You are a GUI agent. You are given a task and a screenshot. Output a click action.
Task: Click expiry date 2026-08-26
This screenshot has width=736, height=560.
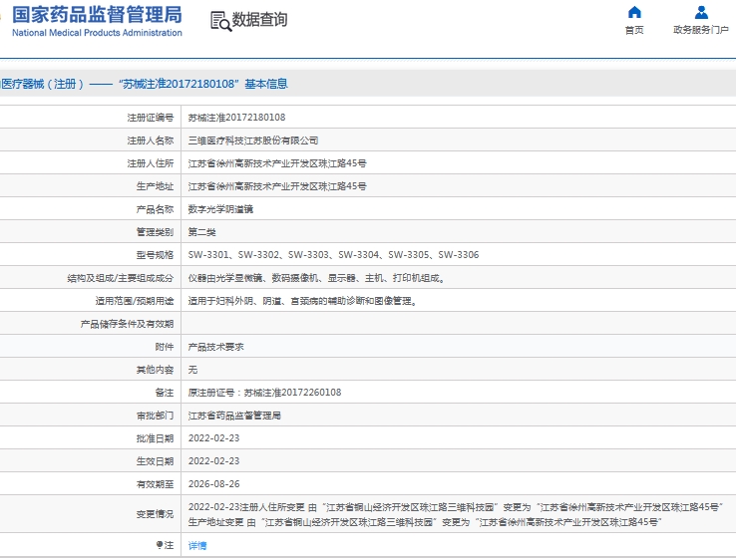213,484
